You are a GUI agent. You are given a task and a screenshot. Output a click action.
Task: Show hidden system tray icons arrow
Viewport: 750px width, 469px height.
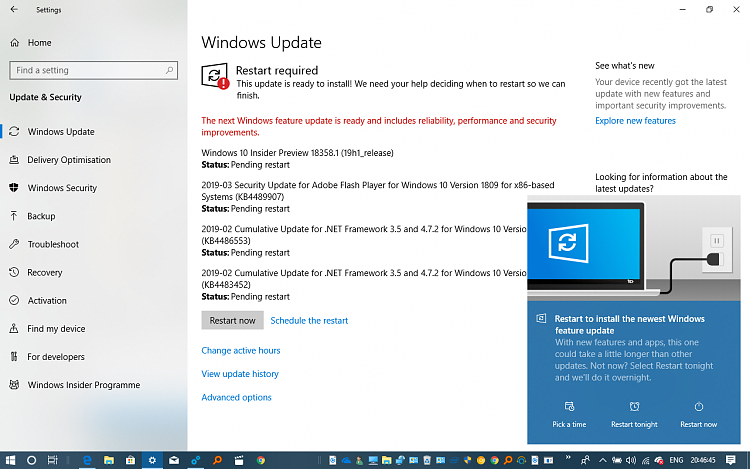603,460
